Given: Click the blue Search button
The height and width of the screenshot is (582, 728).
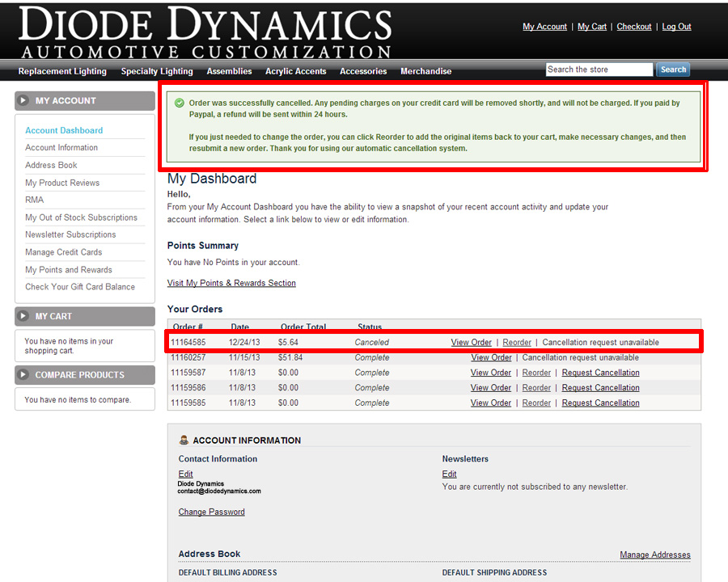Looking at the screenshot, I should coord(673,70).
